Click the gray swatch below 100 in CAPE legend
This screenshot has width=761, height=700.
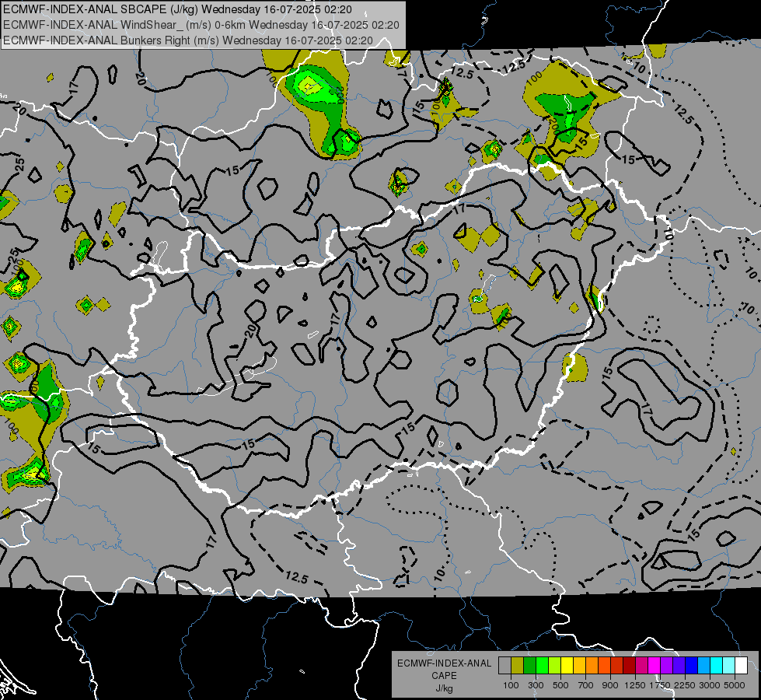coord(504,665)
